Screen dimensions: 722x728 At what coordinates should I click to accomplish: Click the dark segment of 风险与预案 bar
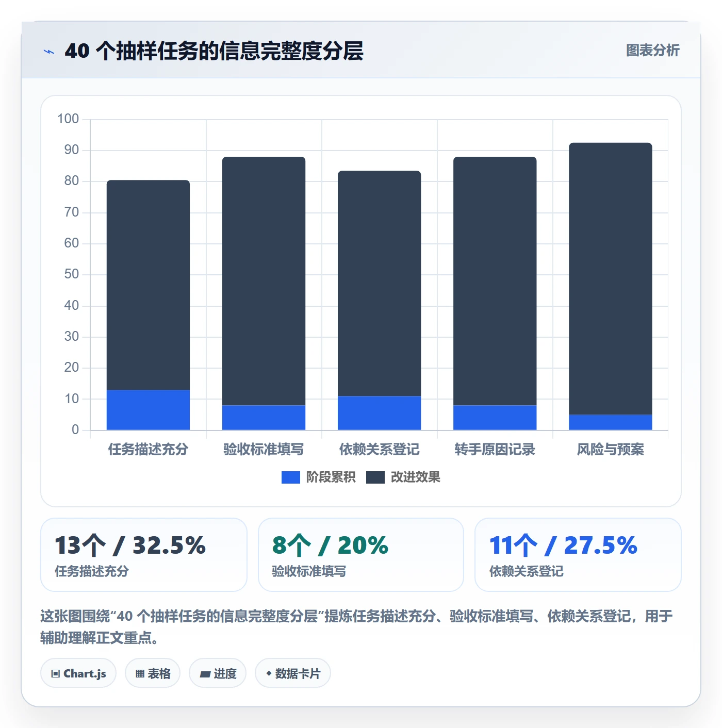click(x=610, y=278)
